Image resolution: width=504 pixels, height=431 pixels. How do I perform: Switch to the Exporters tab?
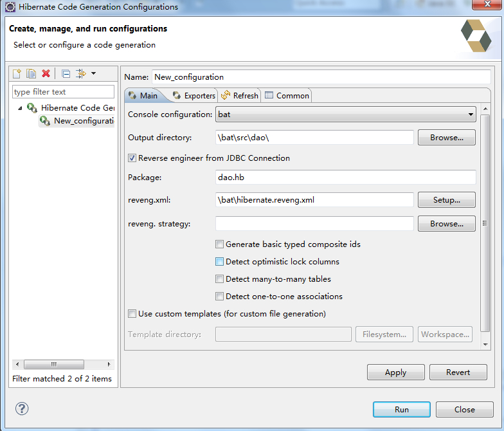(x=194, y=95)
